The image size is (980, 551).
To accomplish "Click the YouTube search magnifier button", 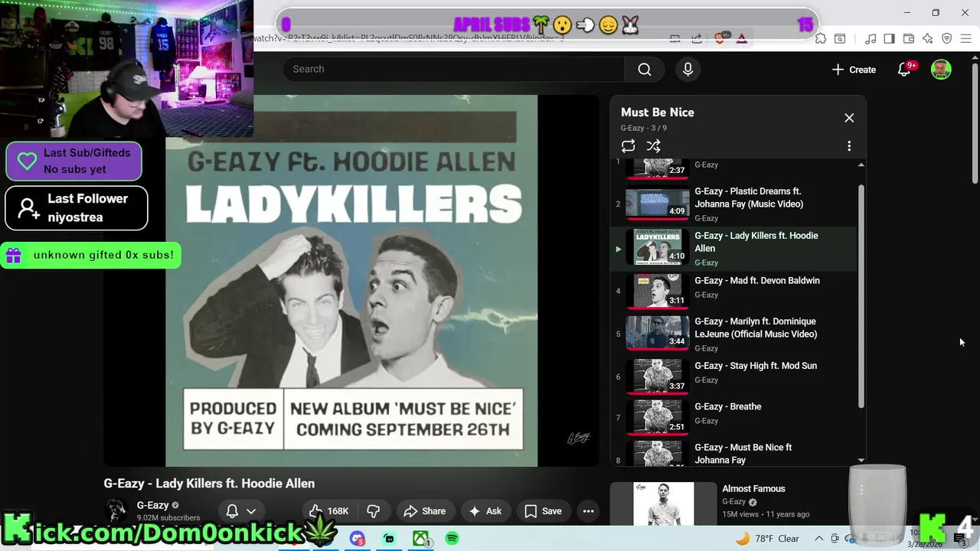I will pyautogui.click(x=645, y=69).
